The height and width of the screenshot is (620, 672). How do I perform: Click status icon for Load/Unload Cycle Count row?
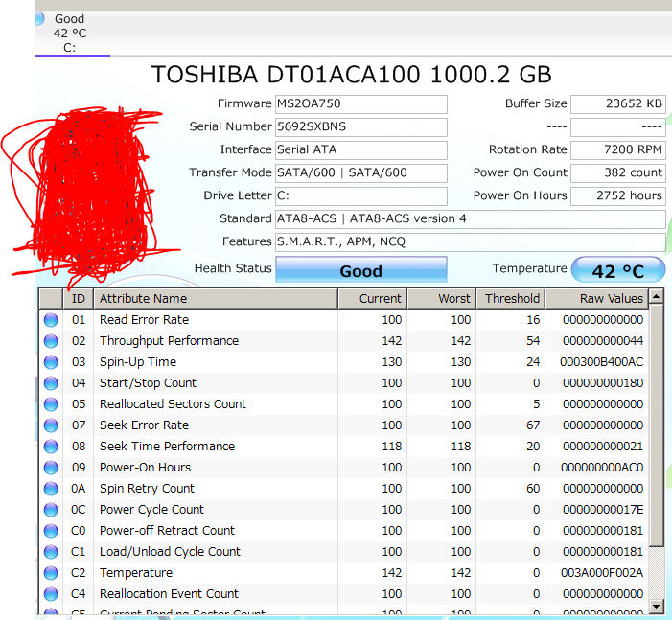pyautogui.click(x=51, y=551)
